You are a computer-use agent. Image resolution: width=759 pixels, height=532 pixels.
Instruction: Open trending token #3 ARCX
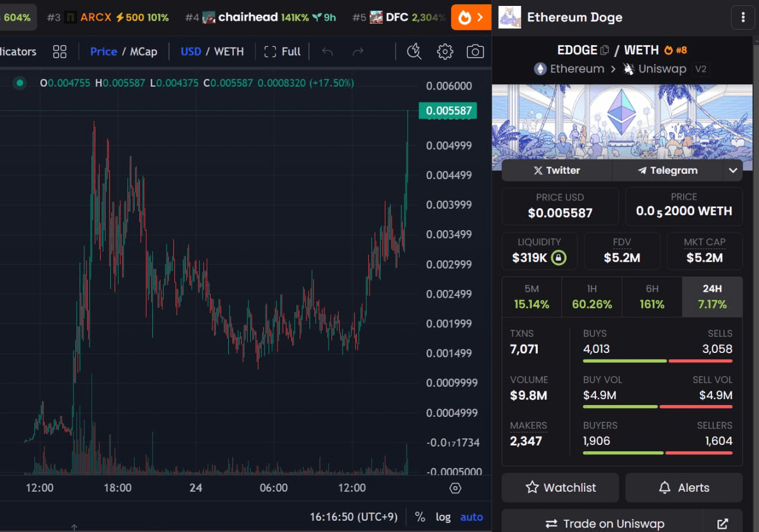[x=108, y=17]
